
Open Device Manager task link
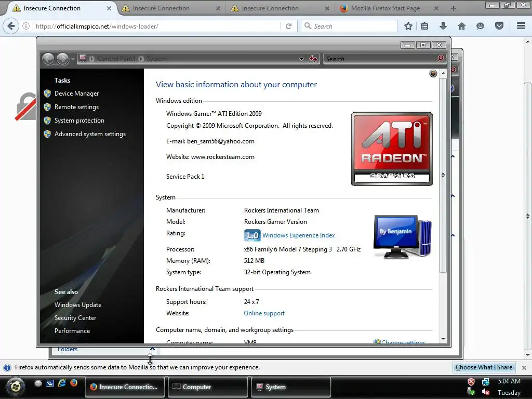point(77,94)
